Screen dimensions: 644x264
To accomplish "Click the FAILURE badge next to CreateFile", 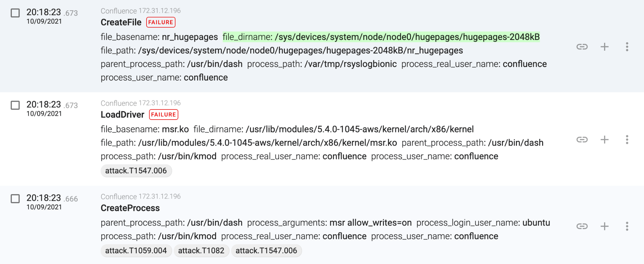I will (161, 22).
